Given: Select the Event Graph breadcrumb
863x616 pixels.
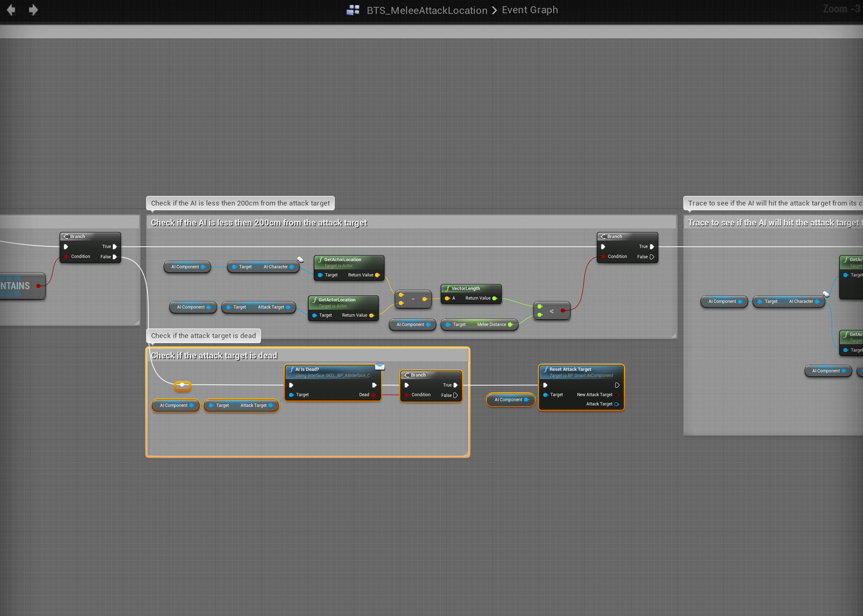Looking at the screenshot, I should tap(529, 10).
